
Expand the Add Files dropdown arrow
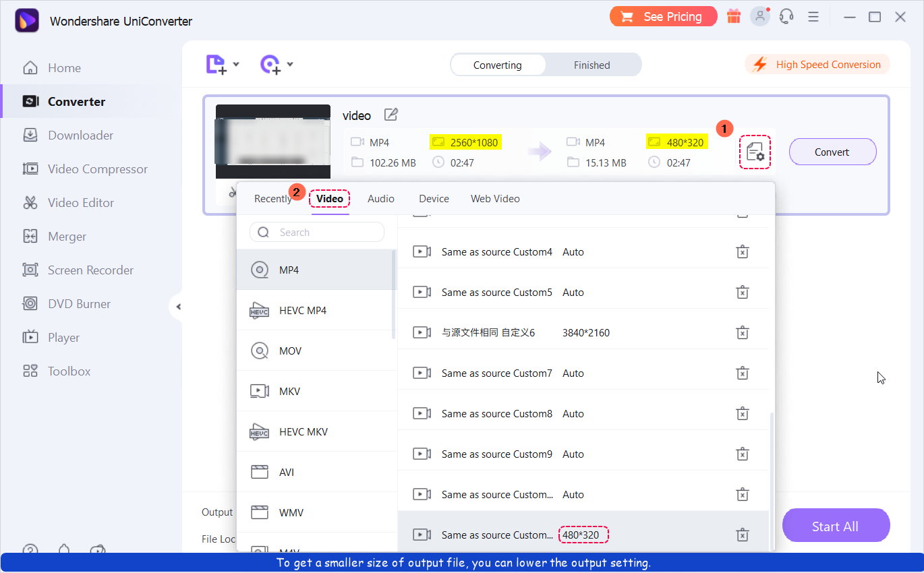tap(236, 65)
